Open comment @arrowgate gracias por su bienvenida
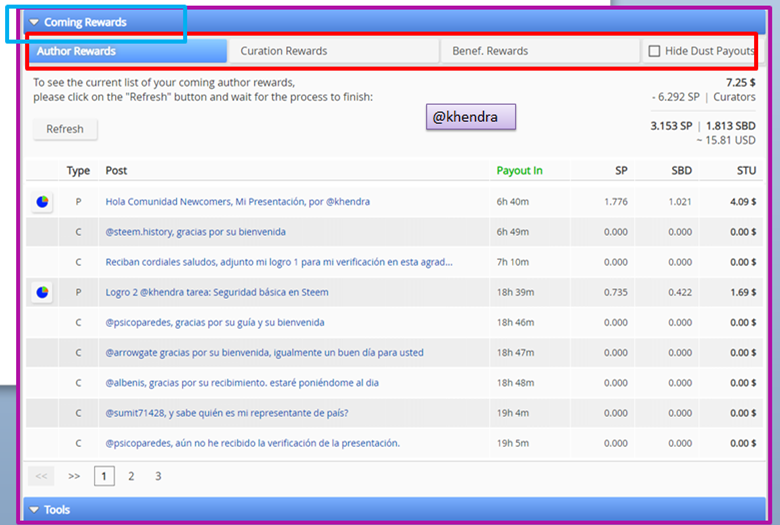Image resolution: width=780 pixels, height=525 pixels. tap(264, 353)
